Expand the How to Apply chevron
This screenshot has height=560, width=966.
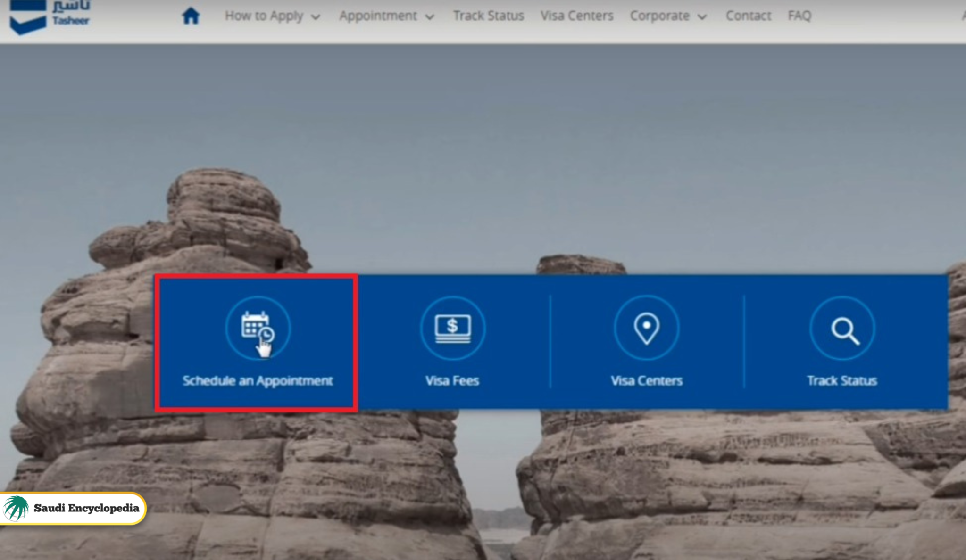[x=316, y=17]
